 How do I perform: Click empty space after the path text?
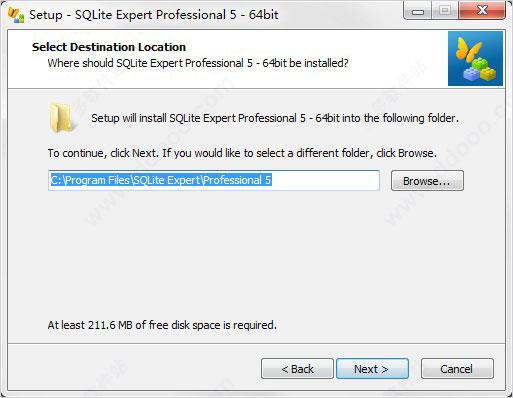[325, 180]
